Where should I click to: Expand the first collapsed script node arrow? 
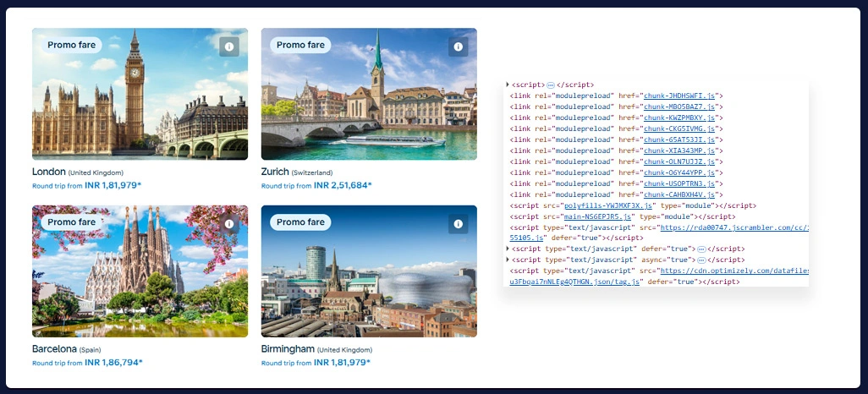[x=507, y=85]
